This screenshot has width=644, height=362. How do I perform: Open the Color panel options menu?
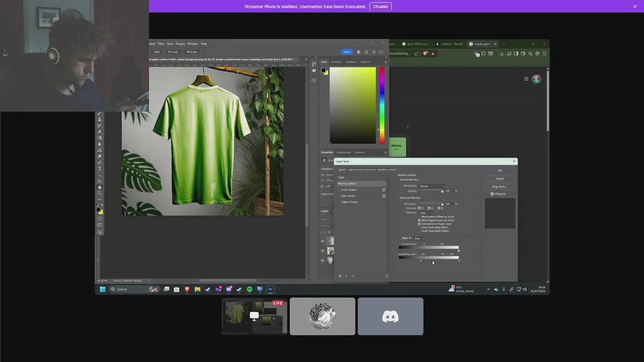386,62
